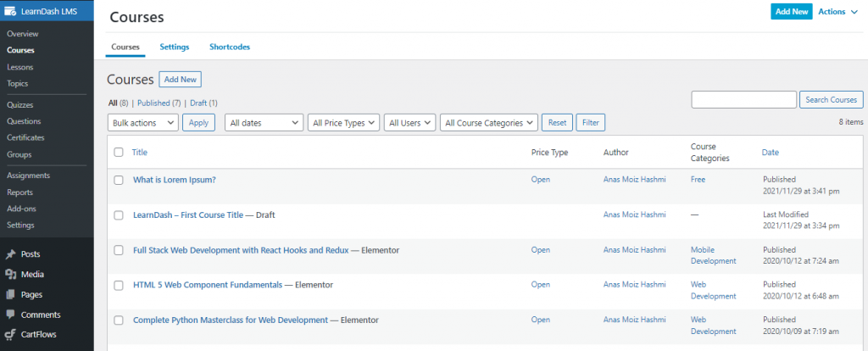Image resolution: width=868 pixels, height=351 pixels.
Task: Switch to the Settings tab
Action: [175, 47]
